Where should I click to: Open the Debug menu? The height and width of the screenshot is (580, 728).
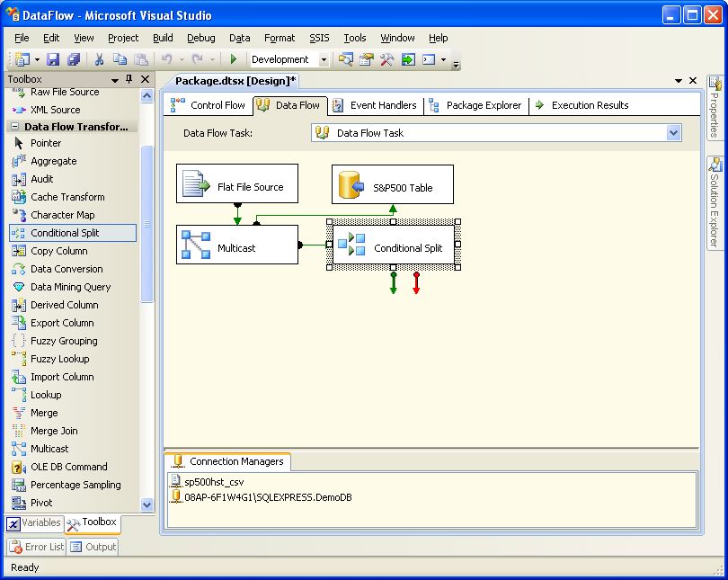pos(201,38)
